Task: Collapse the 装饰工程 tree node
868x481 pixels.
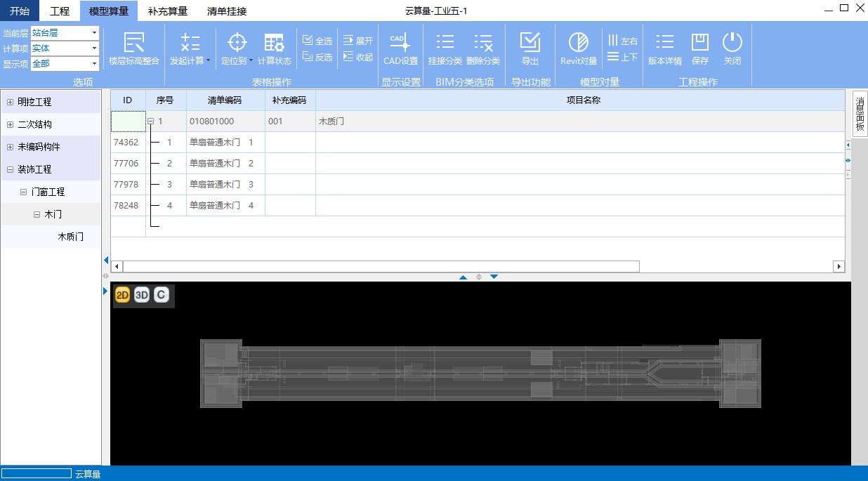Action: coord(10,170)
